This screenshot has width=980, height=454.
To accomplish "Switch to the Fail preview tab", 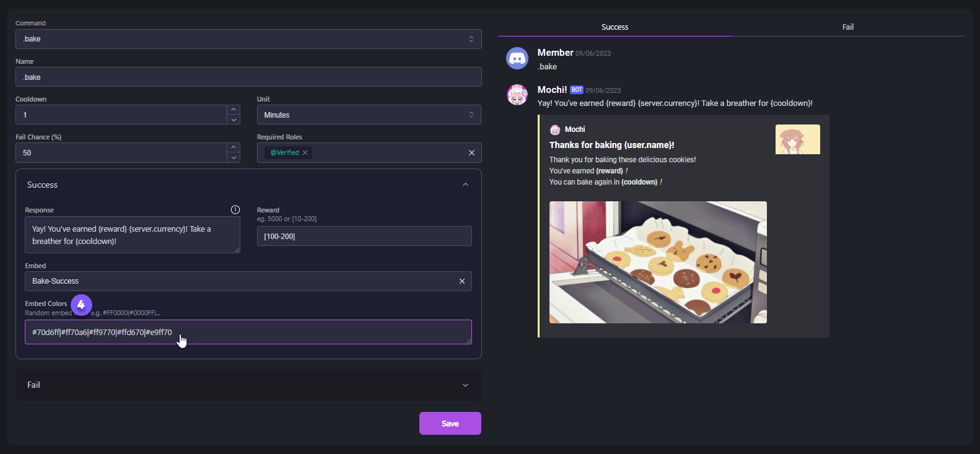I will (x=847, y=27).
